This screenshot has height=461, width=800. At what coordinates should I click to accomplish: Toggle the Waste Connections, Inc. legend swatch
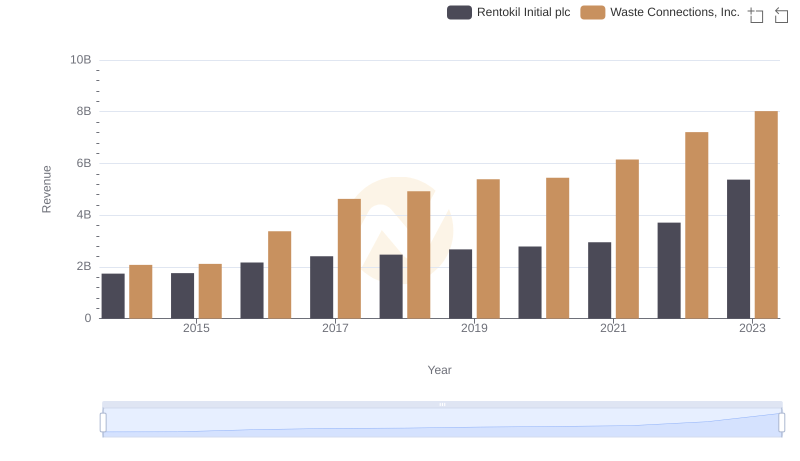593,12
